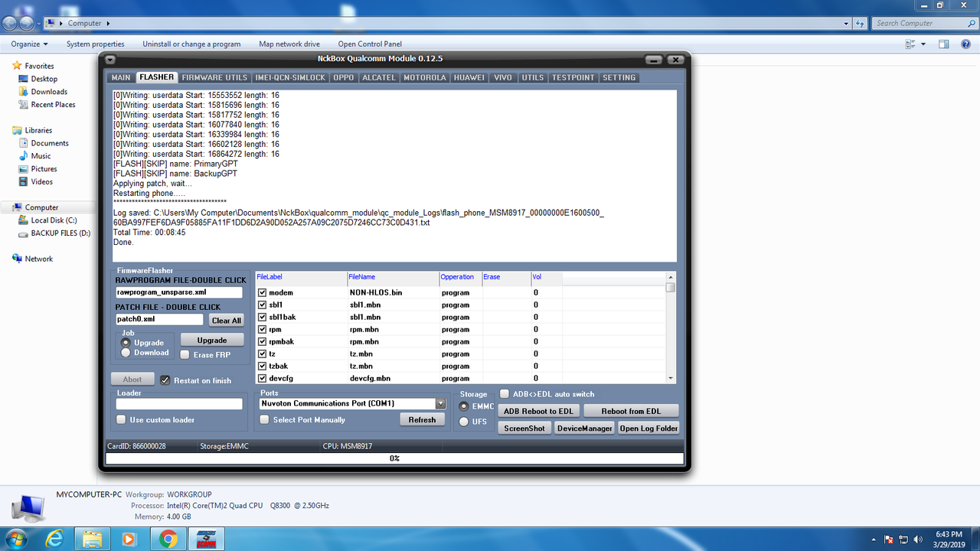The image size is (980, 551).
Task: Select Documents library in the Explorer sidebar
Action: tap(50, 143)
